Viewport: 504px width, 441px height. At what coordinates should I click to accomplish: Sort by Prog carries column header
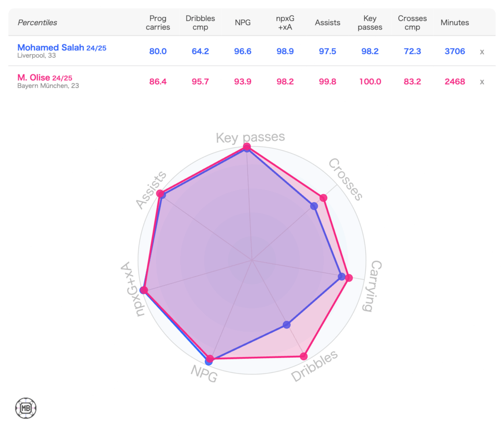(158, 23)
